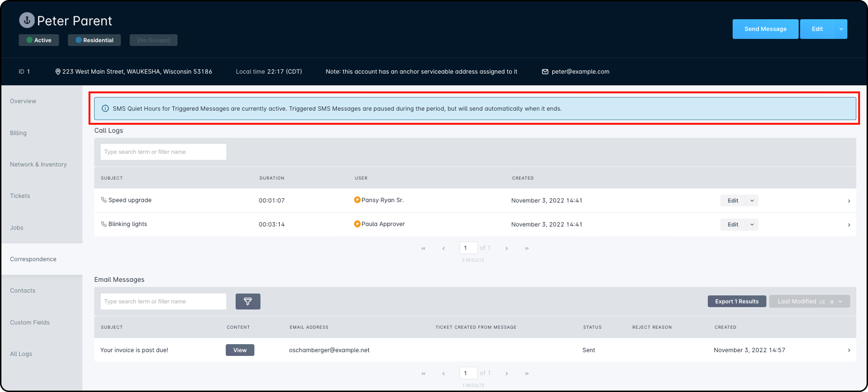Screen dimensions: 868x392
Task: Click the header Edit button
Action: 817,29
